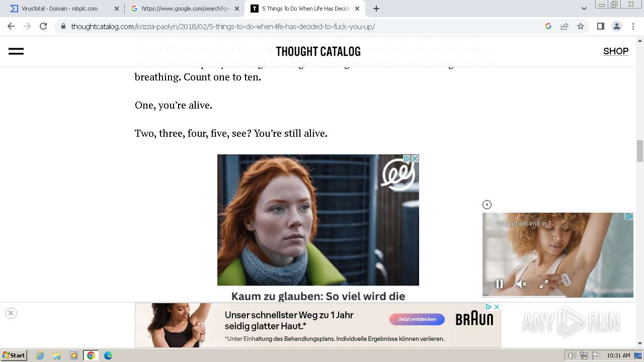Open the Chrome profile avatar
The image size is (644, 362).
pyautogui.click(x=616, y=26)
